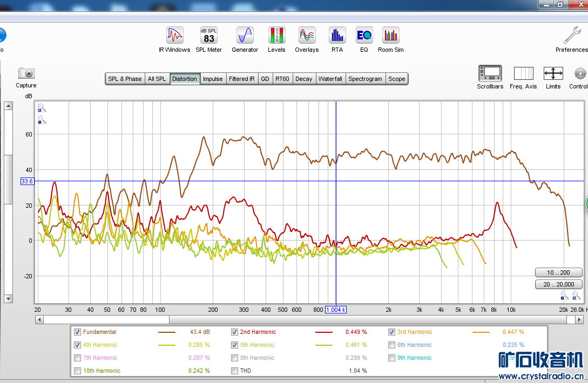This screenshot has height=383, width=588.
Task: Switch to the Waterfall tab
Action: click(x=330, y=79)
